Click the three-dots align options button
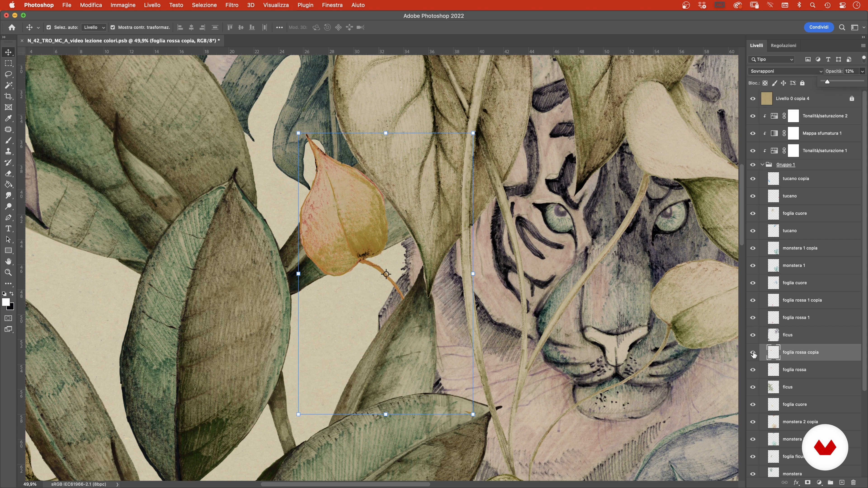The width and height of the screenshot is (868, 488). point(279,27)
